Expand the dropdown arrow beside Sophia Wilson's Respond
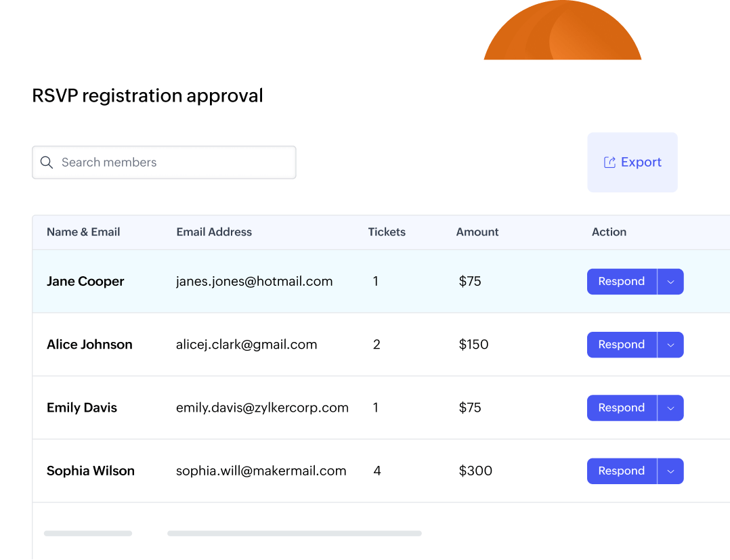This screenshot has height=560, width=730. click(x=670, y=471)
